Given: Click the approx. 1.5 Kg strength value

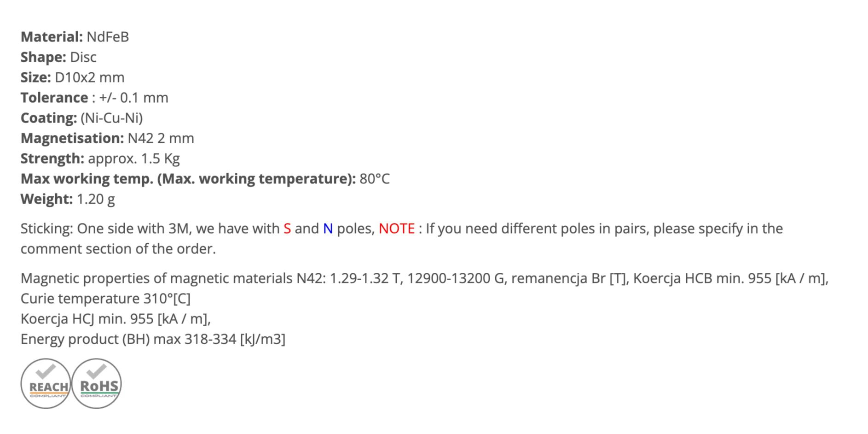Looking at the screenshot, I should coord(134,158).
